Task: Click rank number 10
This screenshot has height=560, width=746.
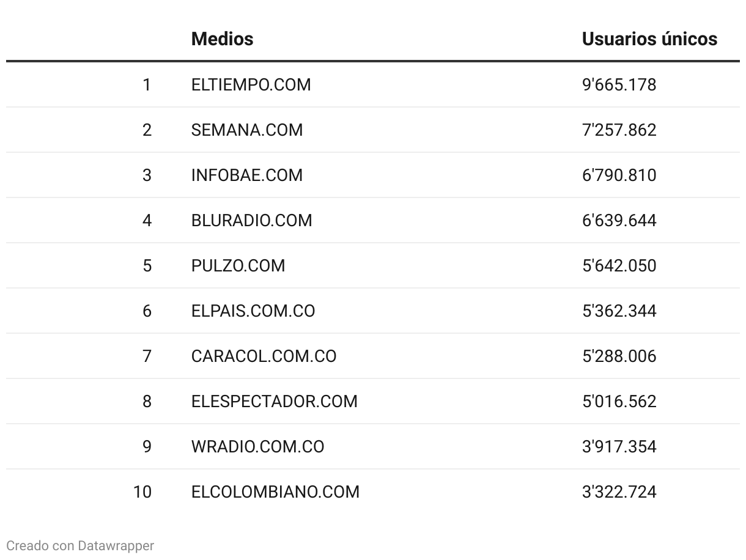Action: coord(142,492)
